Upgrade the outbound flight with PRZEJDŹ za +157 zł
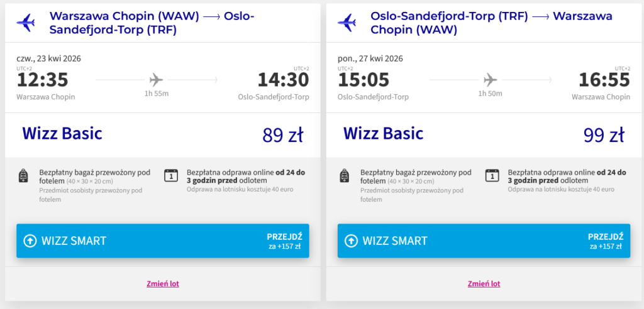The image size is (644, 309). 284,241
